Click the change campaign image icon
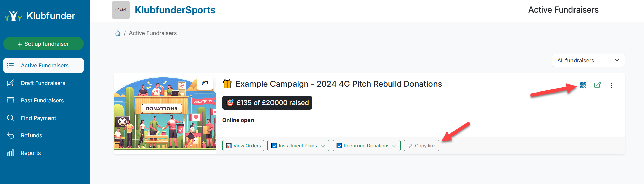This screenshot has height=184, width=644. pos(205,83)
